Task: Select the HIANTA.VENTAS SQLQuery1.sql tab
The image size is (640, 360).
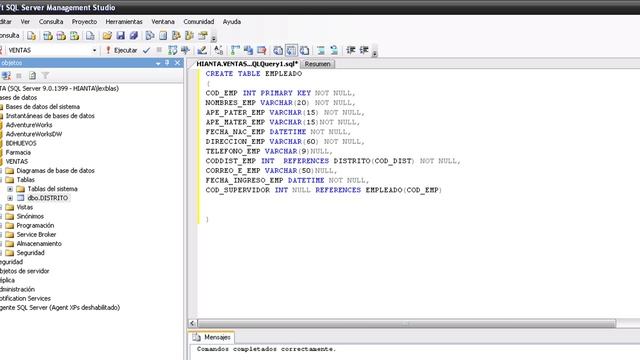Action: (x=247, y=64)
